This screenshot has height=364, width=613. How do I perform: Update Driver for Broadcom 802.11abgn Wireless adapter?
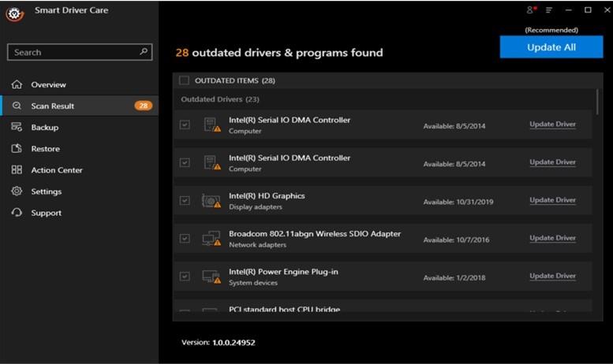[x=552, y=238]
